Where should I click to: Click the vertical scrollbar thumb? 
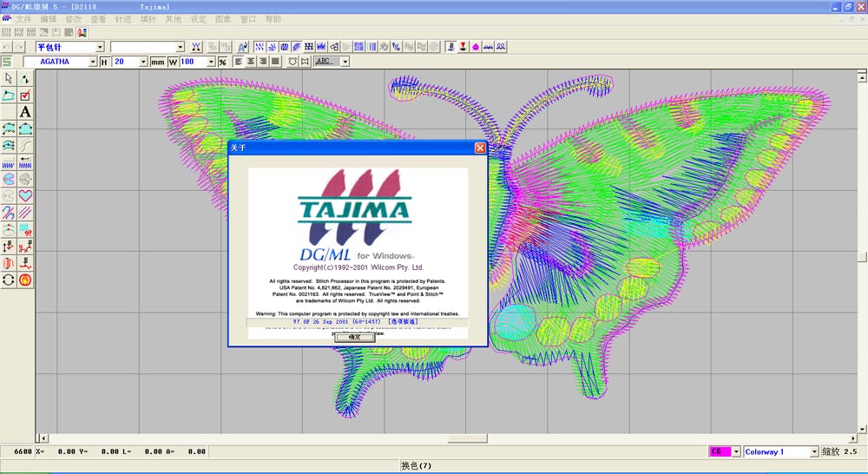[x=862, y=257]
